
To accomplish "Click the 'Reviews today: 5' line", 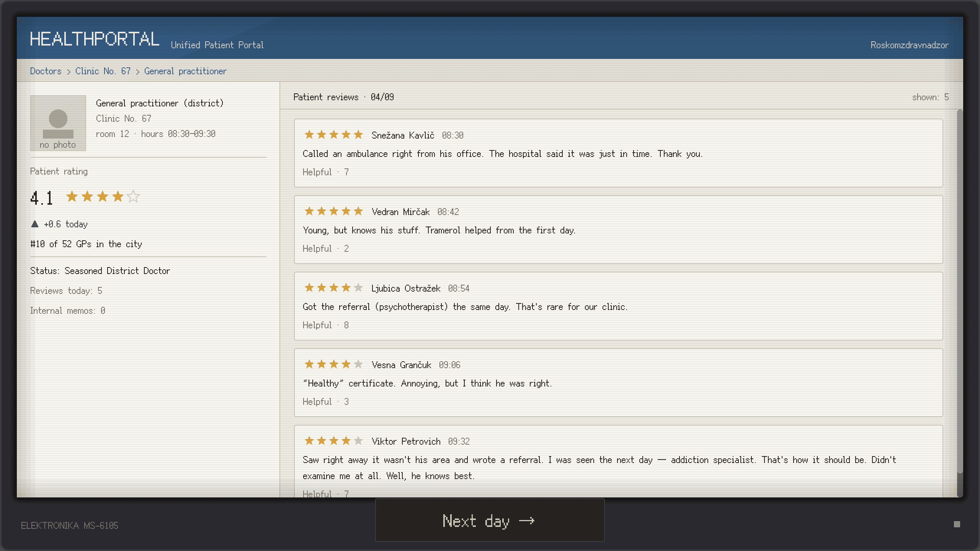I will click(66, 291).
